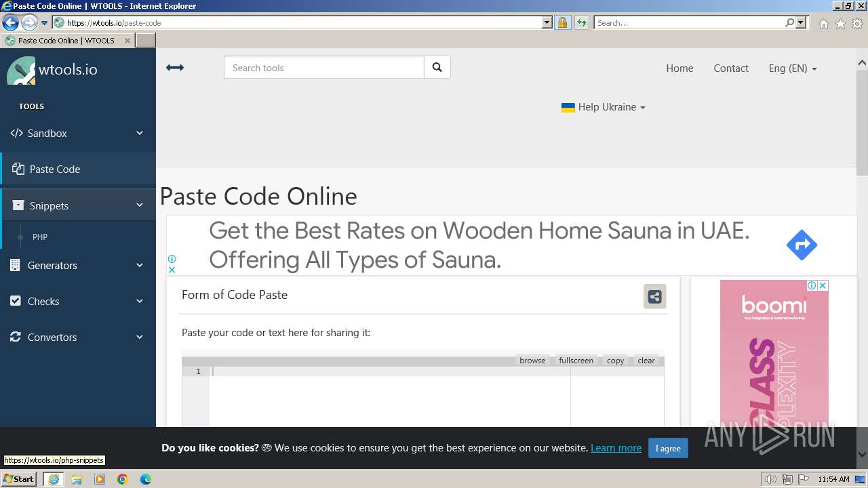Open the Paste Code menu item
This screenshot has height=488, width=868.
click(78, 169)
